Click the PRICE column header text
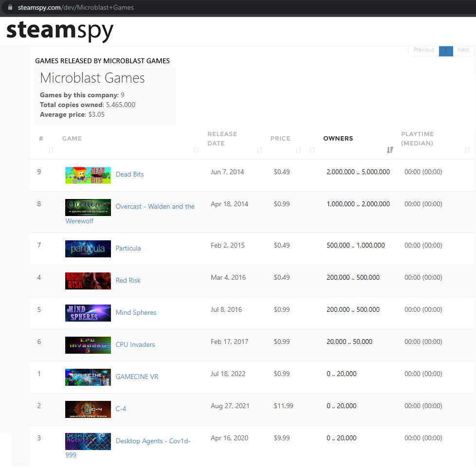This screenshot has height=469, width=476. tap(280, 139)
